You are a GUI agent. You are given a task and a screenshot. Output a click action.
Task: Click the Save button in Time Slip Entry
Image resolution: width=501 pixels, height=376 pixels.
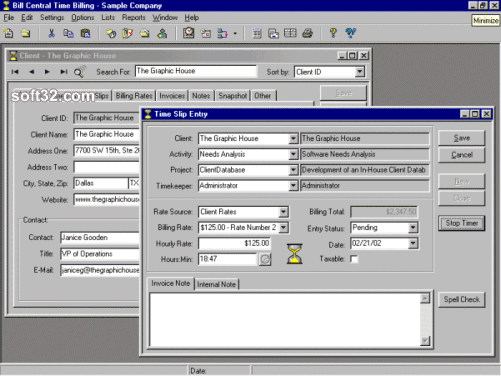click(462, 138)
